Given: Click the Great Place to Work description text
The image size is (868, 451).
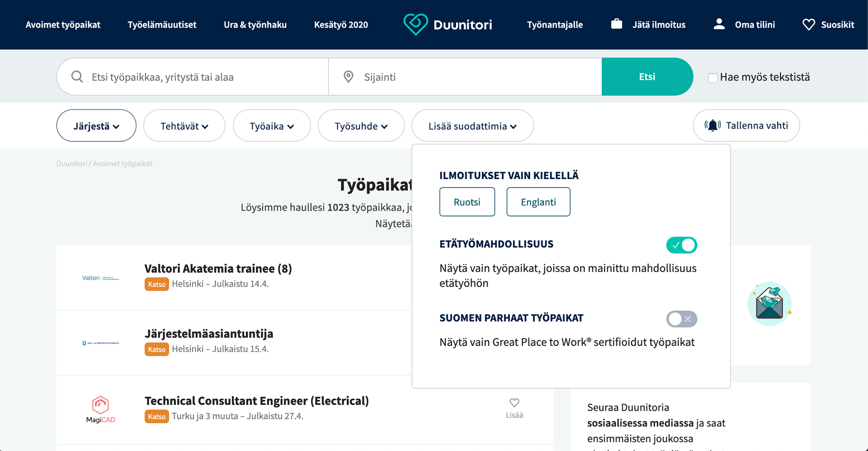Looking at the screenshot, I should (x=567, y=342).
